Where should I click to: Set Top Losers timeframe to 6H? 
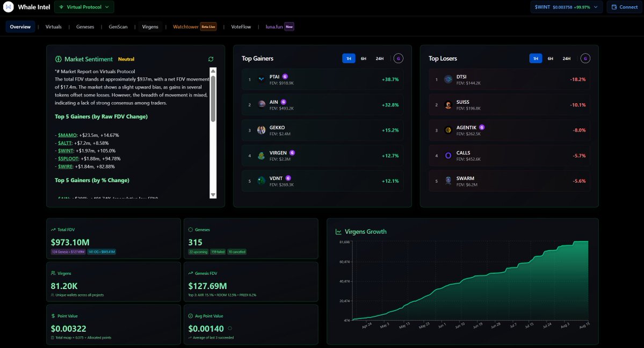(x=551, y=59)
